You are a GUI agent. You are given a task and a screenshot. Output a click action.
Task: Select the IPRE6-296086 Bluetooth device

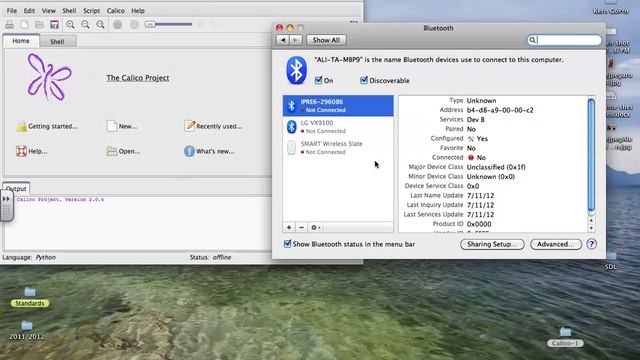pyautogui.click(x=338, y=106)
